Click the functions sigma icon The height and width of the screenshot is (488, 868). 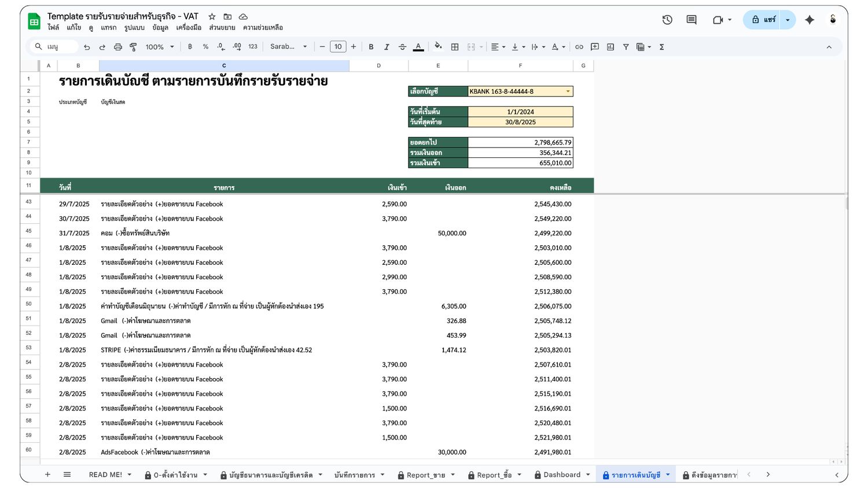click(661, 47)
